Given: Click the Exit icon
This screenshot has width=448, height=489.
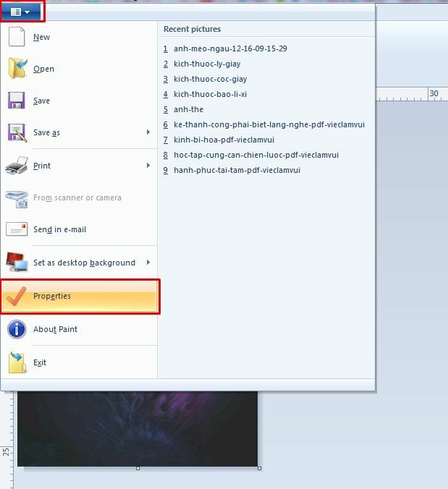Looking at the screenshot, I should click(17, 362).
